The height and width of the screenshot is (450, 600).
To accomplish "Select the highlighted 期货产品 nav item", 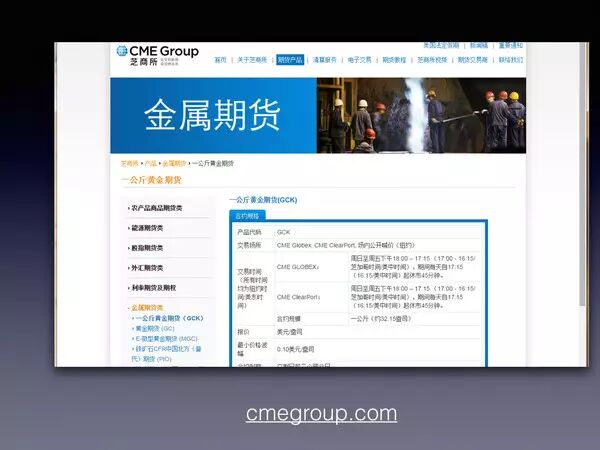I will (290, 60).
